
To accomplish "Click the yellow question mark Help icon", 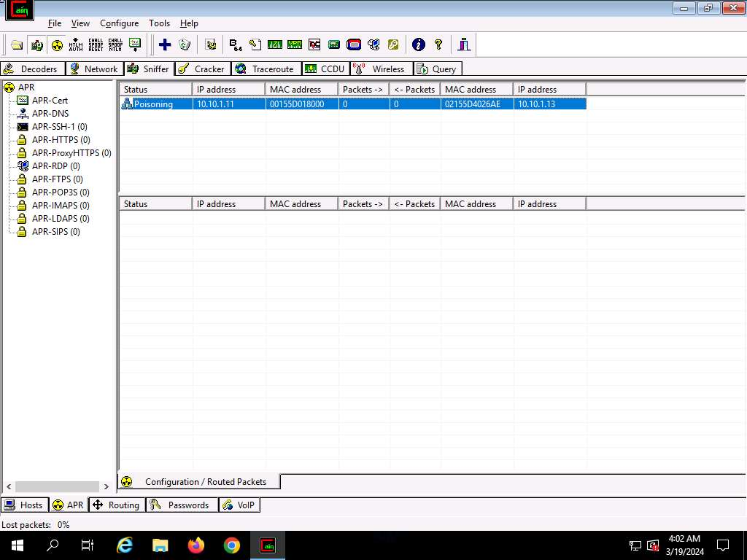I will (x=438, y=44).
